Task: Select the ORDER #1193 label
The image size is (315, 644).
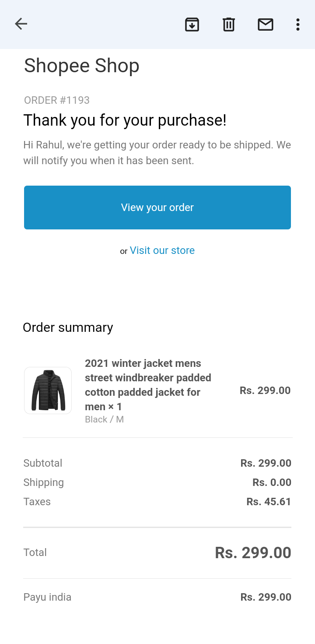Action: [x=57, y=100]
